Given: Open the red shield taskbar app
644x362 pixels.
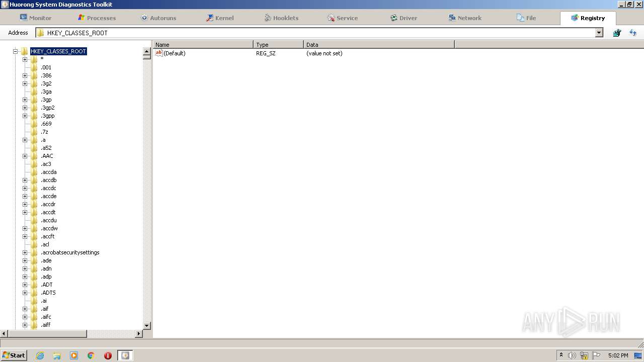Looking at the screenshot, I should coord(108,355).
